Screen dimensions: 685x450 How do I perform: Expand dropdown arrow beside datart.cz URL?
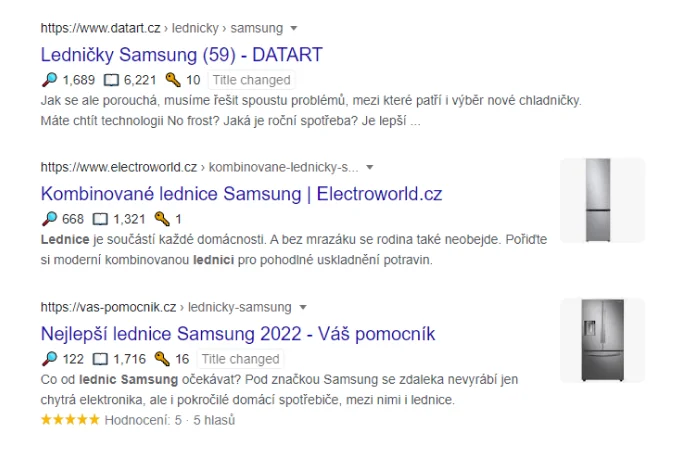(294, 28)
